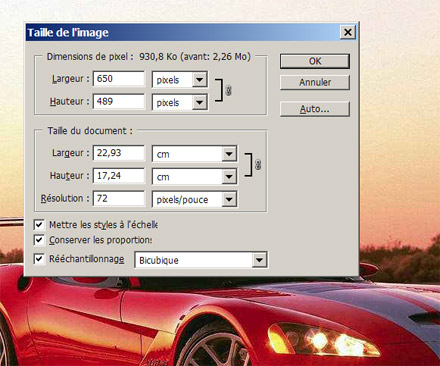The image size is (440, 366).
Task: Disable the Rééchantillonnage checkbox
Action: [x=39, y=259]
